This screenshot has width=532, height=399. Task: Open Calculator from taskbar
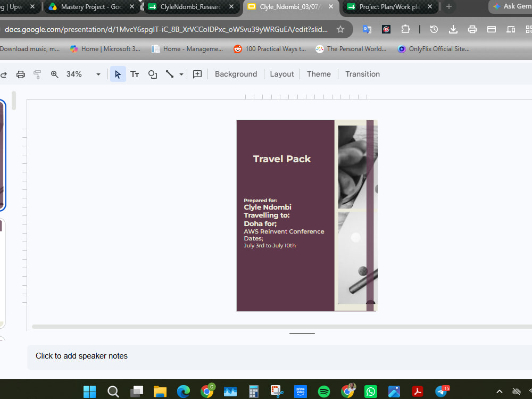[x=253, y=392]
